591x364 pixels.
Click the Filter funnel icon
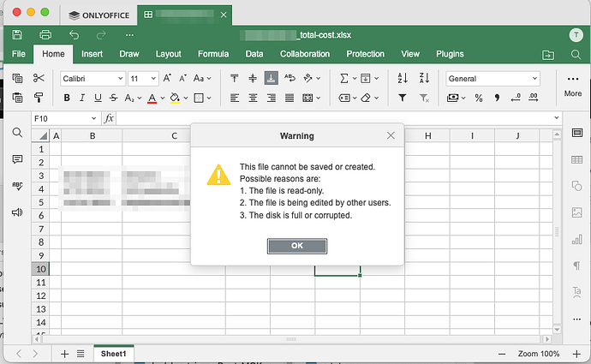(x=403, y=98)
